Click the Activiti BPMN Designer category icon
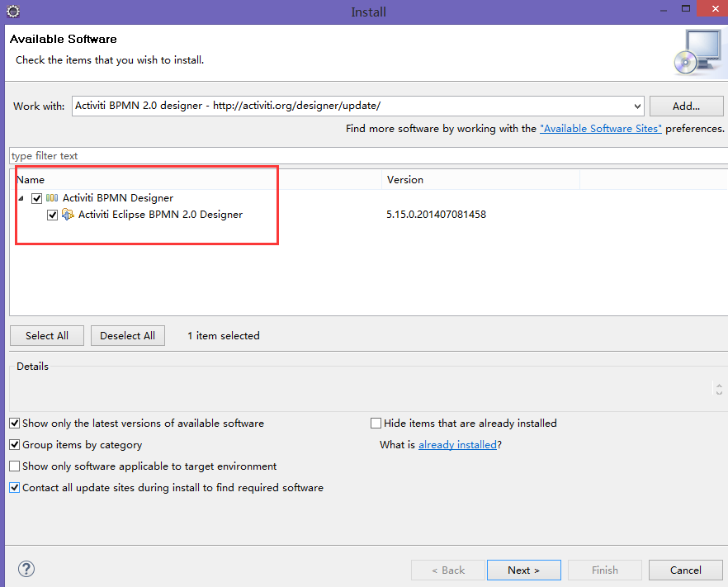 point(52,198)
